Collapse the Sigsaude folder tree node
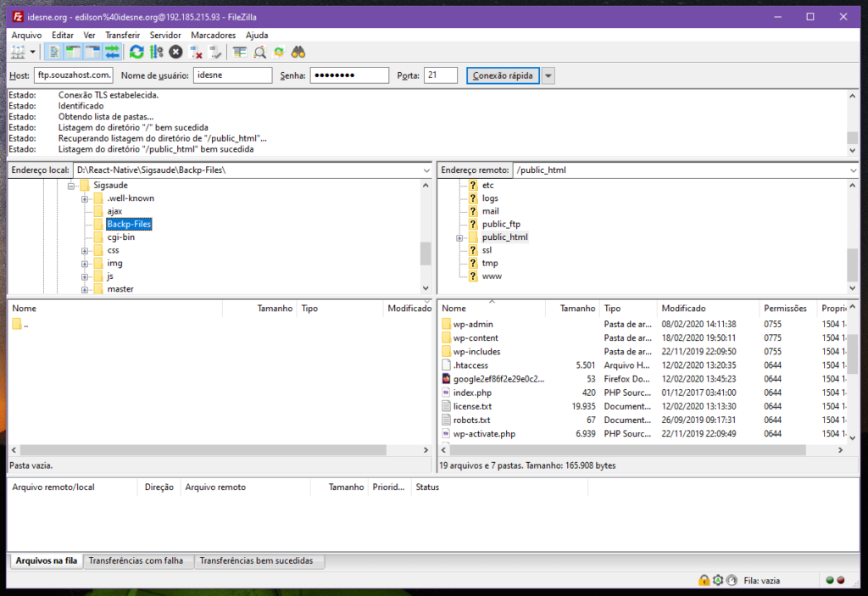868x596 pixels. [71, 186]
